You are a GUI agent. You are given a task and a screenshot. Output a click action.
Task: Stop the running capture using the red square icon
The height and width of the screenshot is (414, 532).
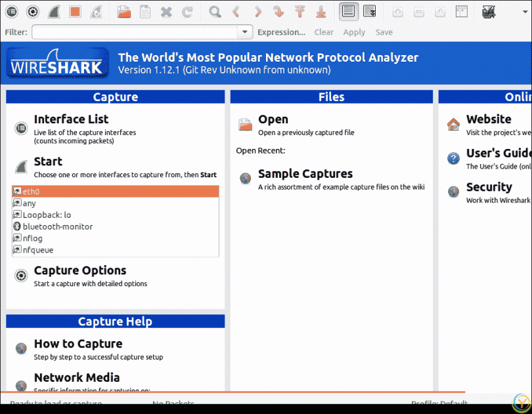(x=75, y=11)
